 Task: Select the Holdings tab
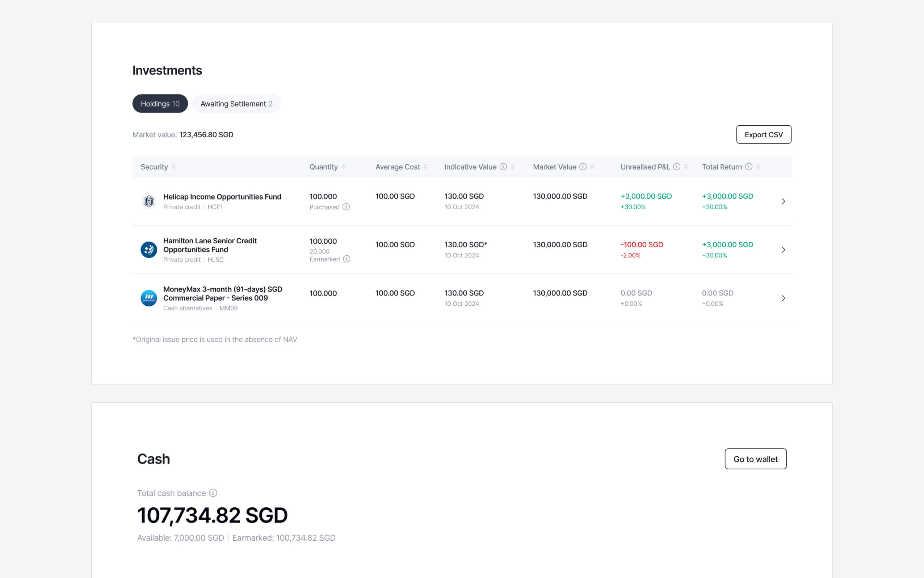pos(160,103)
